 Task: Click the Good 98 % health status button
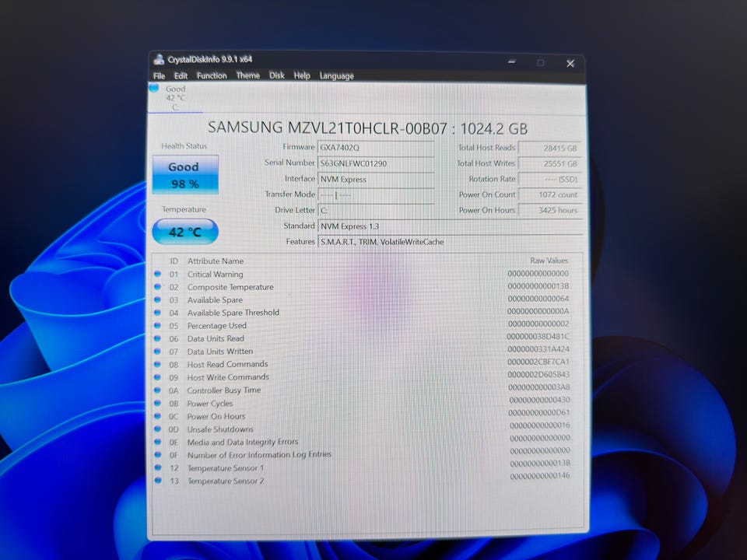click(185, 175)
